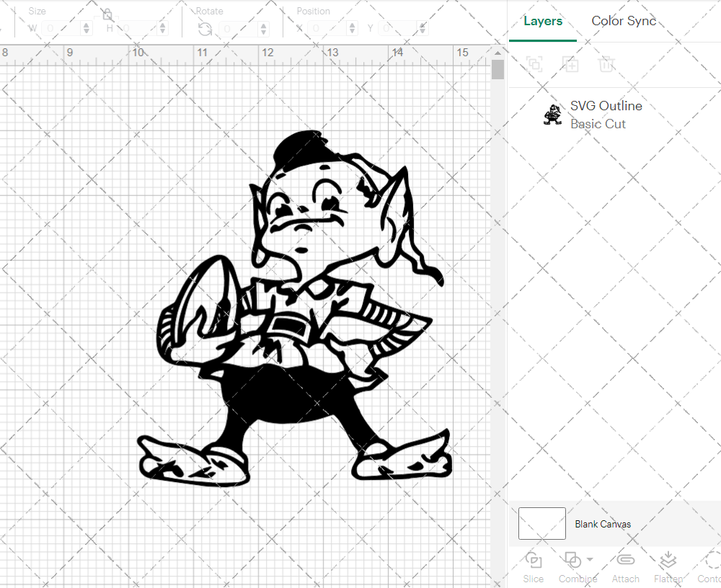Switch to the Color Sync tab
The height and width of the screenshot is (588, 721).
coord(624,21)
